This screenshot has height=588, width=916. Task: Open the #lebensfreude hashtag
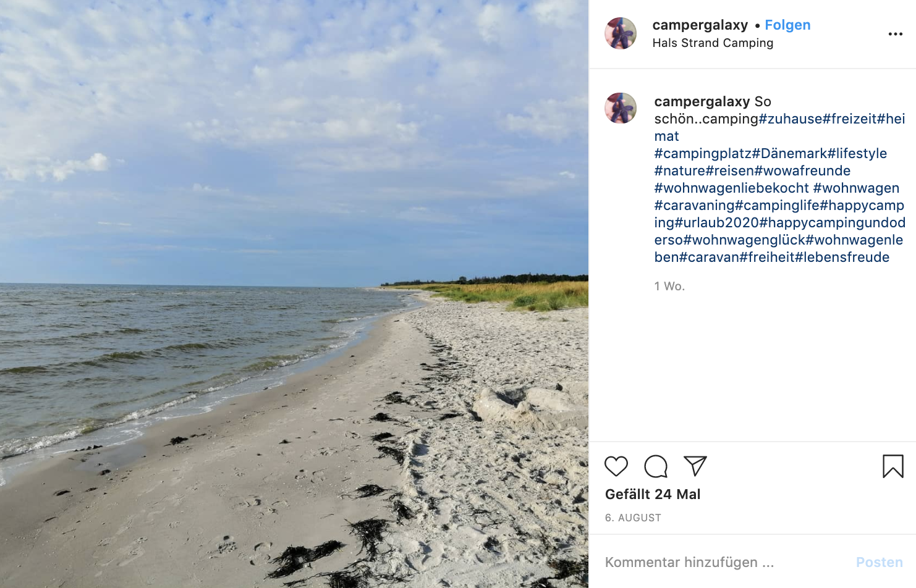[x=842, y=257]
